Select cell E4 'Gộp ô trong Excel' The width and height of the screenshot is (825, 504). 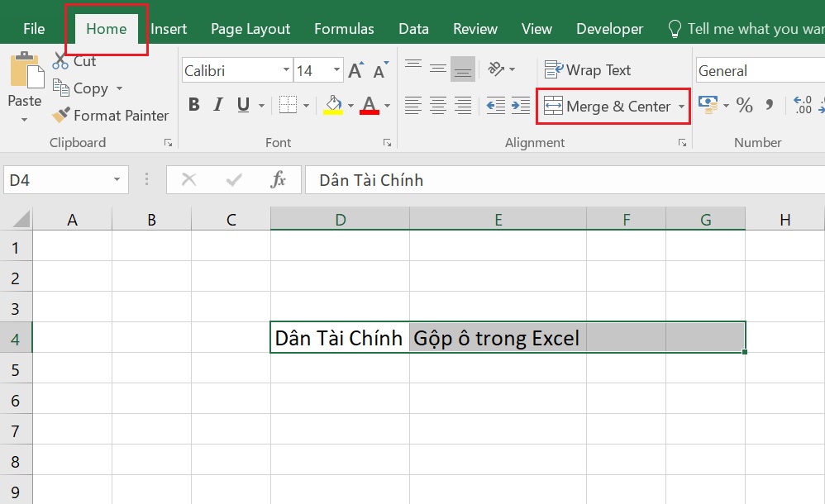click(x=498, y=338)
